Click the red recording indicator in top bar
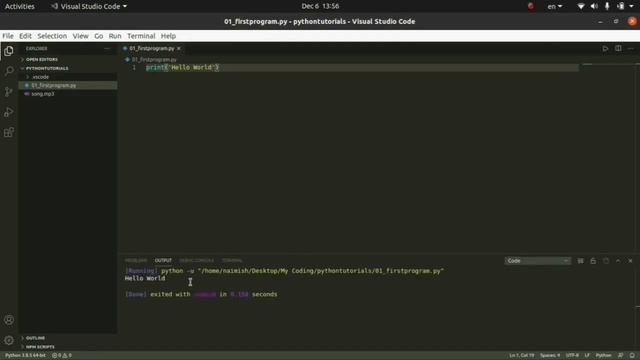 [x=531, y=6]
